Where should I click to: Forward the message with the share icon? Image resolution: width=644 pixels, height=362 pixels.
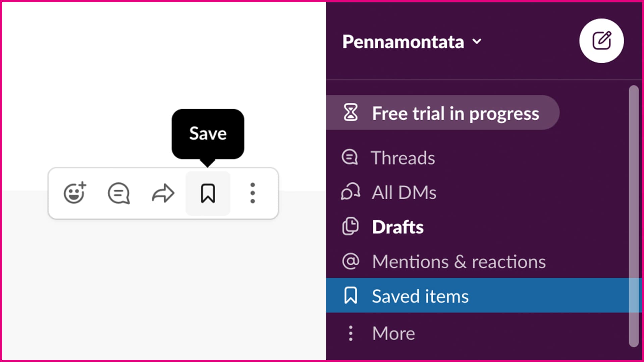point(163,193)
